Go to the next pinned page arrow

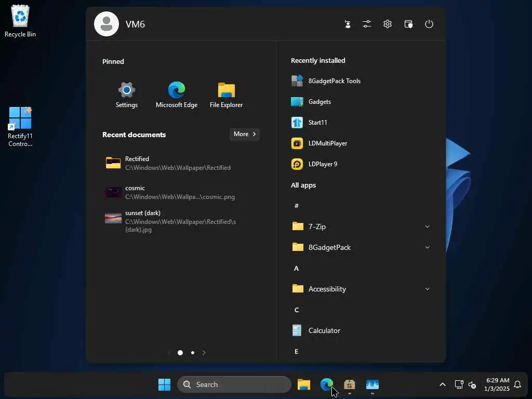(204, 353)
